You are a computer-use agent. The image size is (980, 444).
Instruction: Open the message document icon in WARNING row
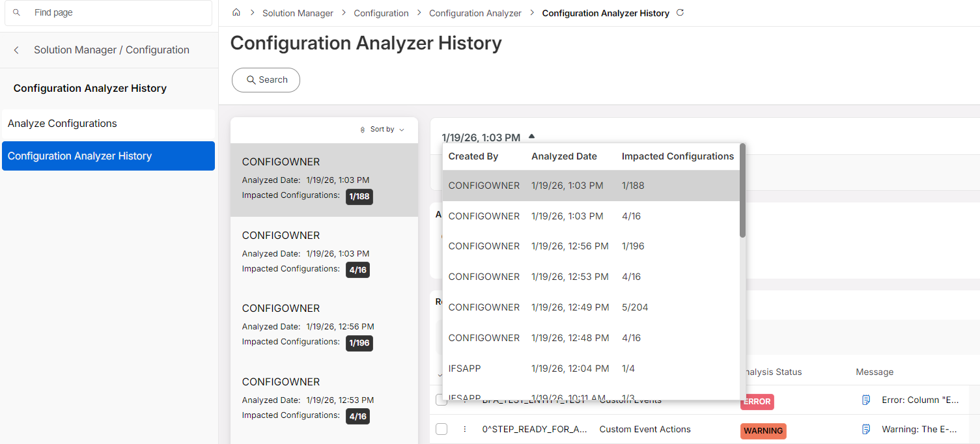point(866,429)
